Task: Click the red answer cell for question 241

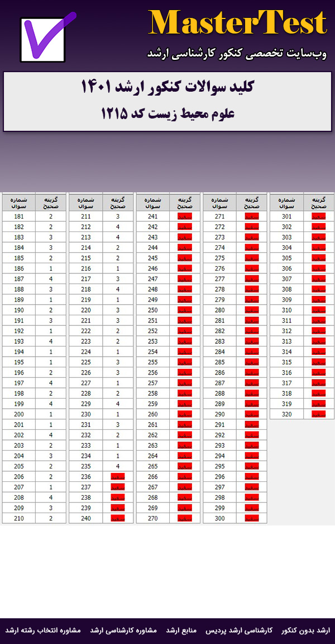Action: pos(185,216)
